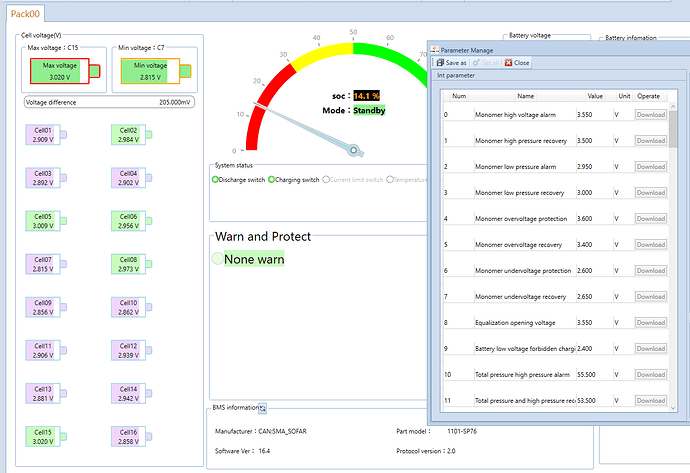Toggle the Temperature status indicator
This screenshot has height=473, width=690.
[390, 180]
